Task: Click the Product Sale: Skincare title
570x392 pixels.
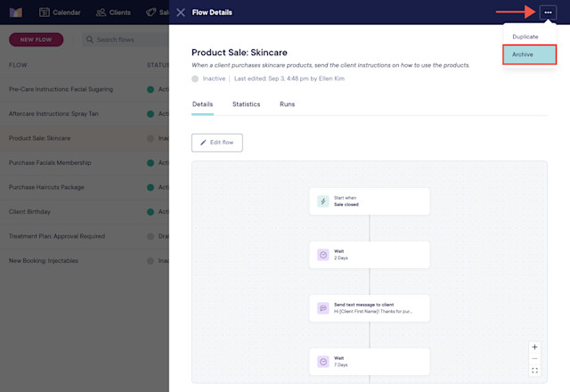Action: 240,53
